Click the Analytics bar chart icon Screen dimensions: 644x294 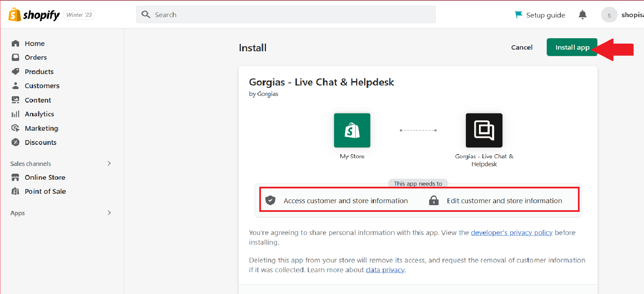pos(15,114)
